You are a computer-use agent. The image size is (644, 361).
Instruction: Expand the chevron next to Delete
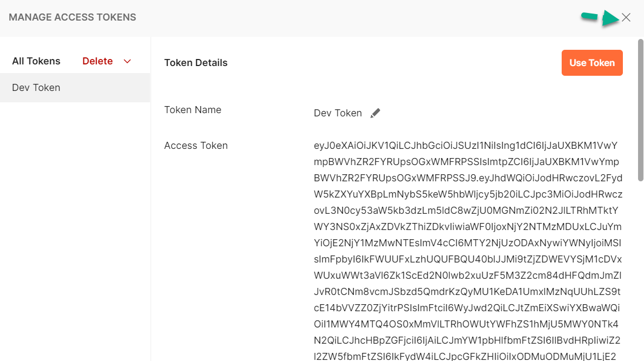click(127, 61)
